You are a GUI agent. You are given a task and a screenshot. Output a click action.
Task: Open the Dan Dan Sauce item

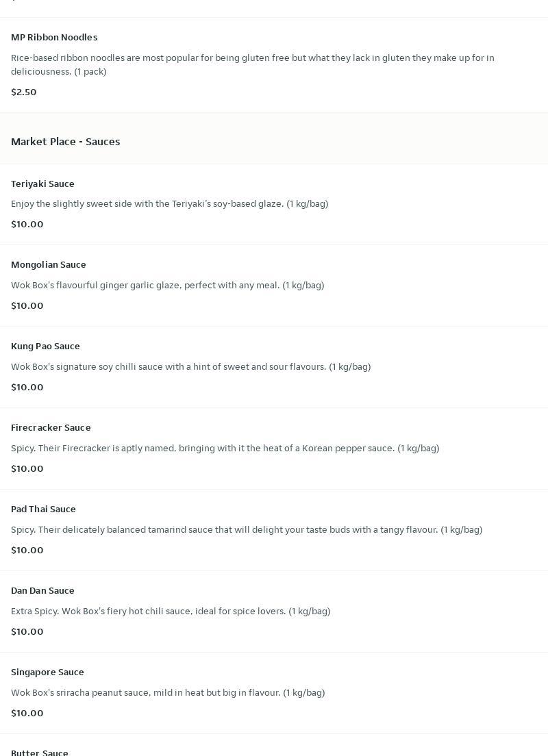42,590
